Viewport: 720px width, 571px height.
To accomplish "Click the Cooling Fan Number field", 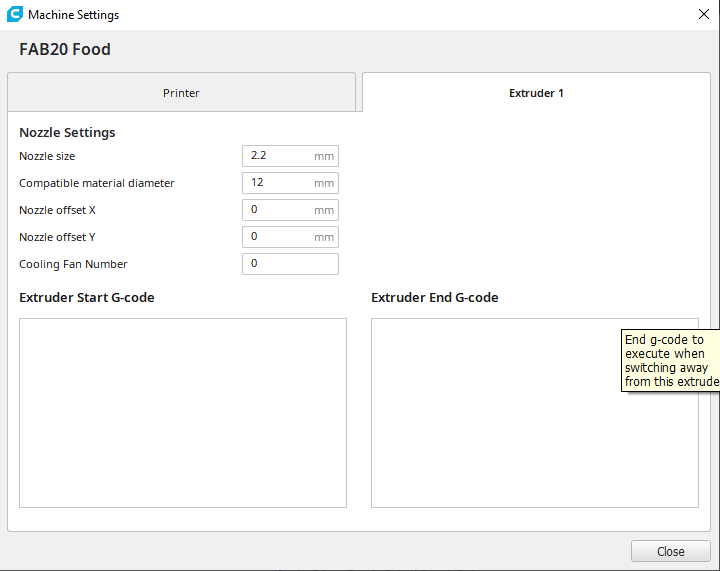I will (x=290, y=264).
